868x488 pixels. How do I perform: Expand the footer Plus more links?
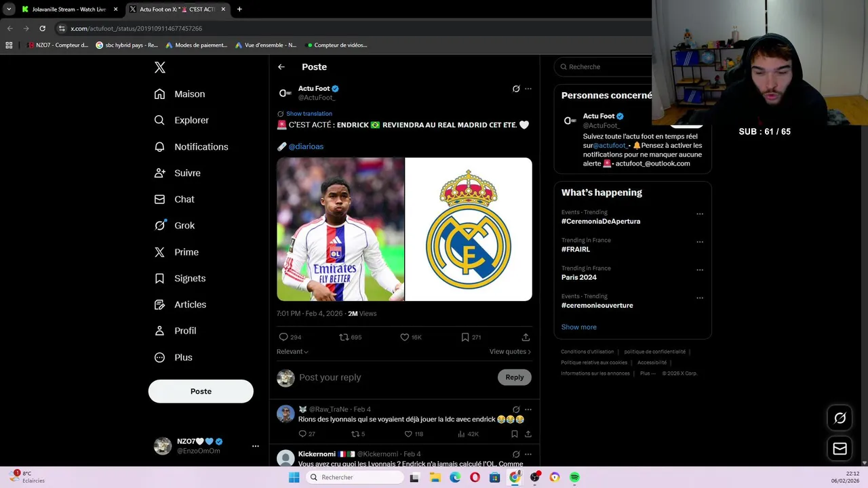646,373
